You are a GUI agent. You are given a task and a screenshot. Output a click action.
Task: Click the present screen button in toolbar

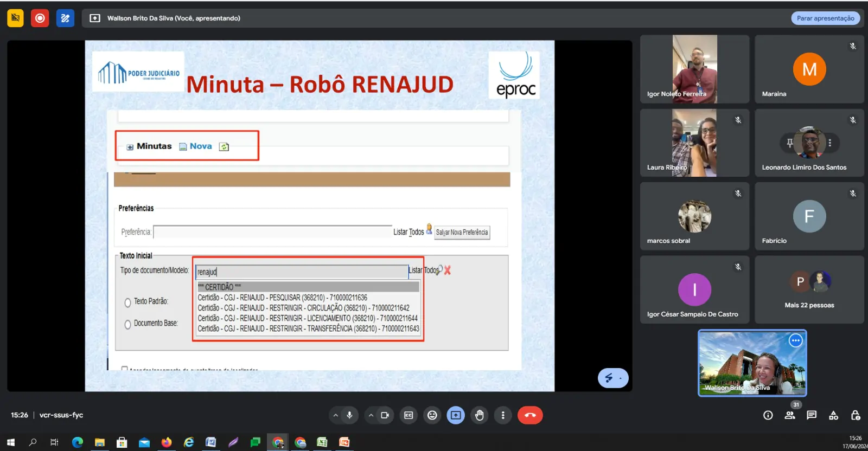[x=456, y=415]
